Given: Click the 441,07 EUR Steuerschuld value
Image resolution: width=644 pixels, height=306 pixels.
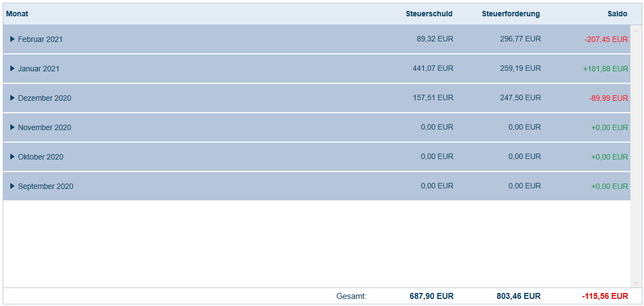Looking at the screenshot, I should [433, 69].
